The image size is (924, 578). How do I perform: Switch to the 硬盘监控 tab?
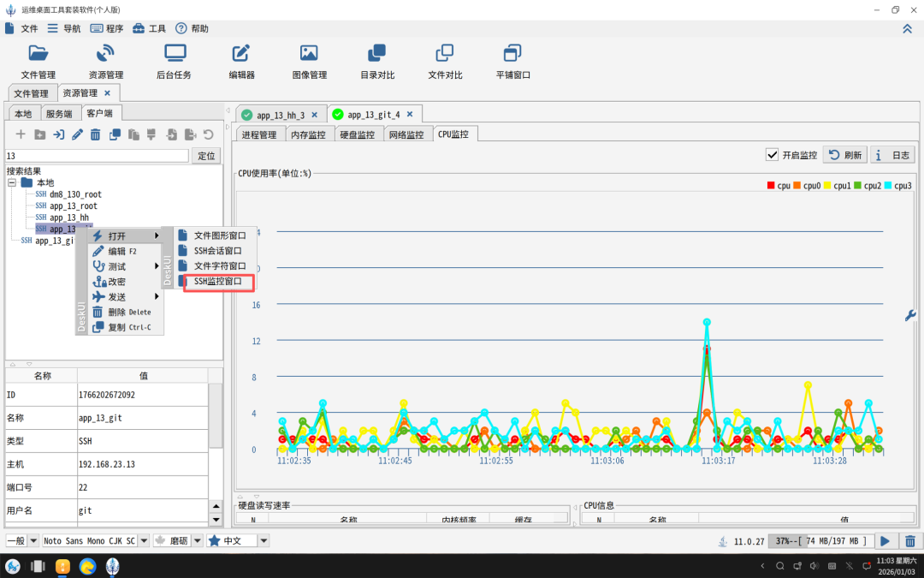coord(358,134)
